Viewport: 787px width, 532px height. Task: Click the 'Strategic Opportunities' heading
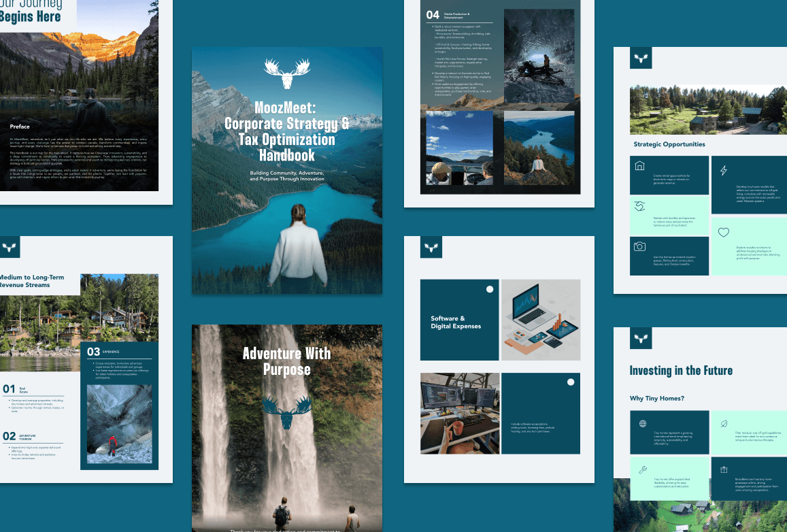pos(669,144)
